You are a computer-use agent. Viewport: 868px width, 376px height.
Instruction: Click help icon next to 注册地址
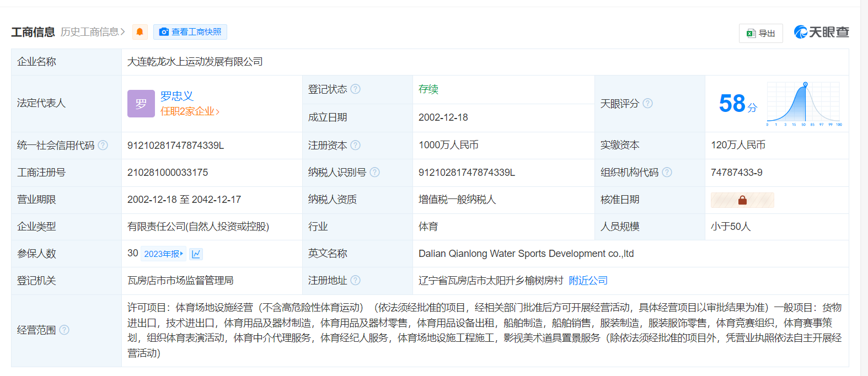(356, 280)
